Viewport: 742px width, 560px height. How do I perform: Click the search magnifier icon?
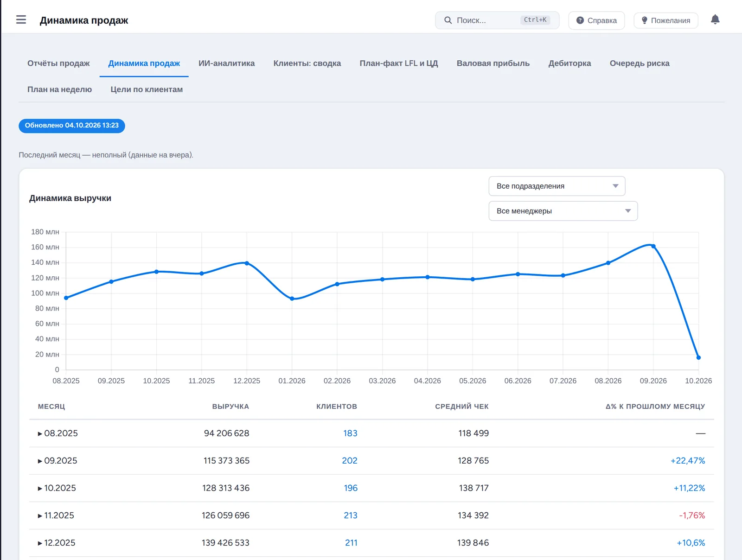point(448,20)
